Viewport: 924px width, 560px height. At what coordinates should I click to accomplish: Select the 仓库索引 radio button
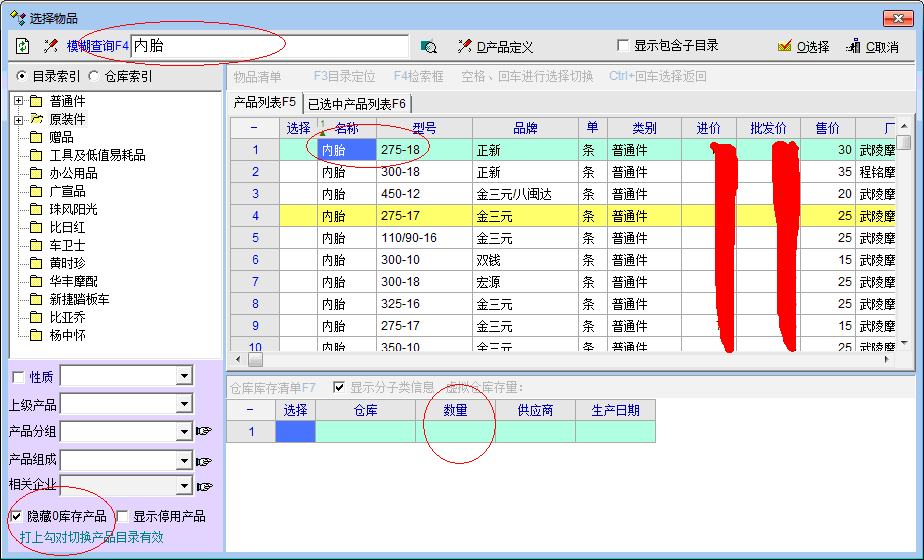[x=95, y=76]
